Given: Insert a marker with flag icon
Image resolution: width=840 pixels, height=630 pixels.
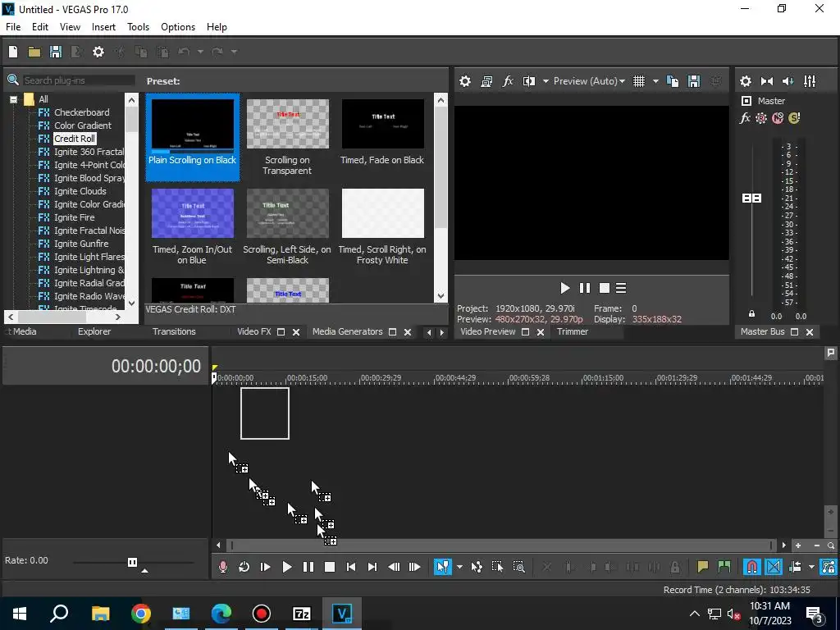Looking at the screenshot, I should pyautogui.click(x=703, y=567).
